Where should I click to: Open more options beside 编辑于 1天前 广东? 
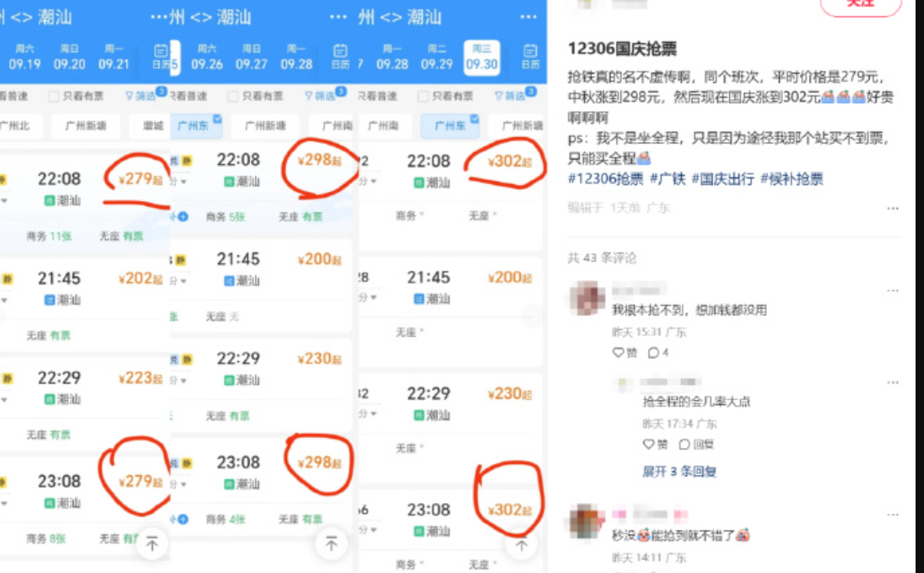pyautogui.click(x=892, y=209)
